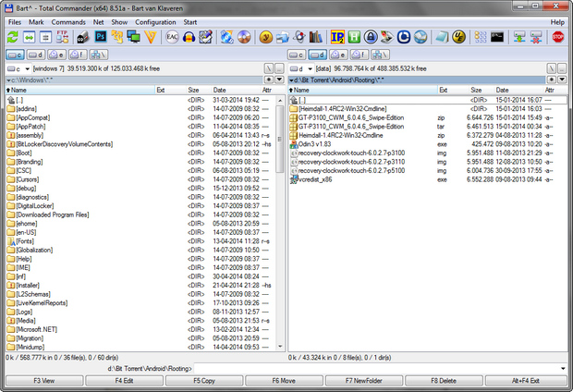Click the red STOP sign icon
The height and width of the screenshot is (392, 573).
(x=557, y=37)
